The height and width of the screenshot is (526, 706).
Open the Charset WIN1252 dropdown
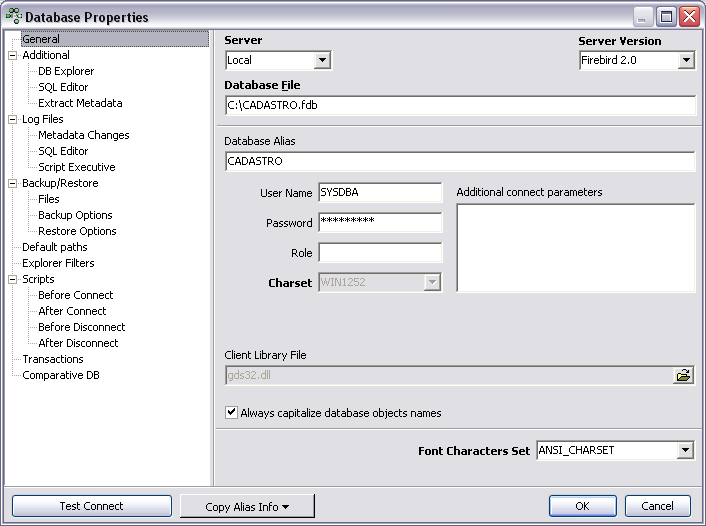pos(432,282)
